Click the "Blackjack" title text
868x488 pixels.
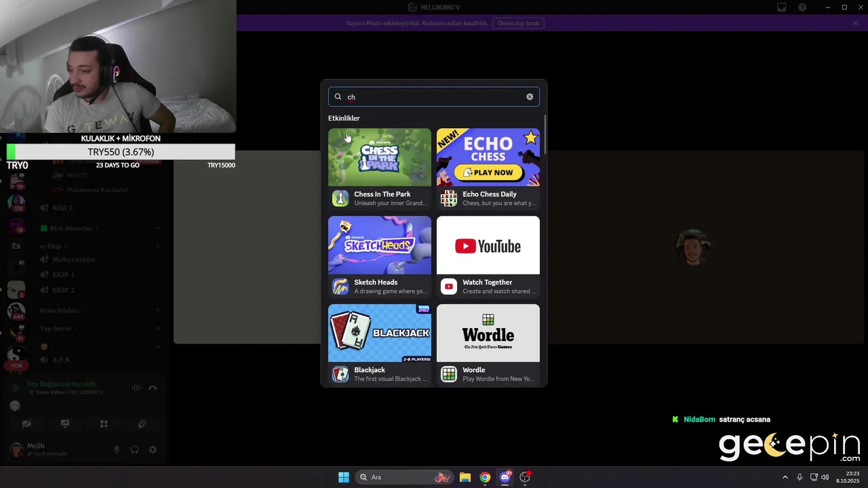click(370, 370)
